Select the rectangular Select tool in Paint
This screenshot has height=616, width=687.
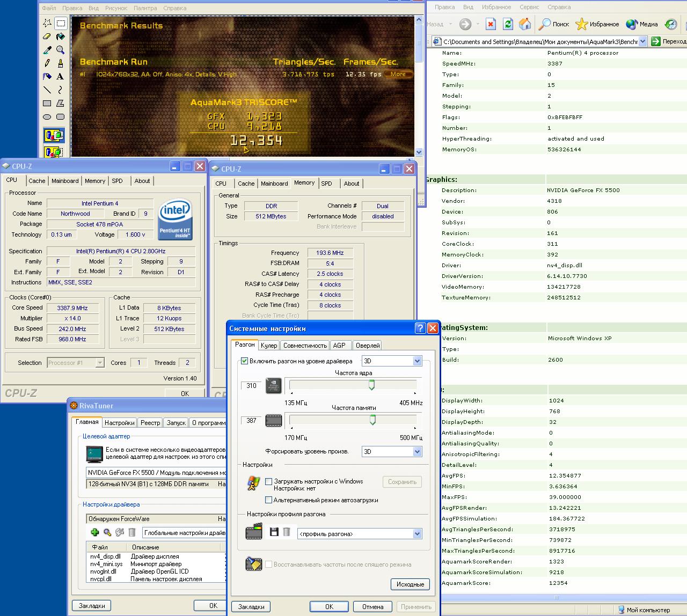click(61, 23)
